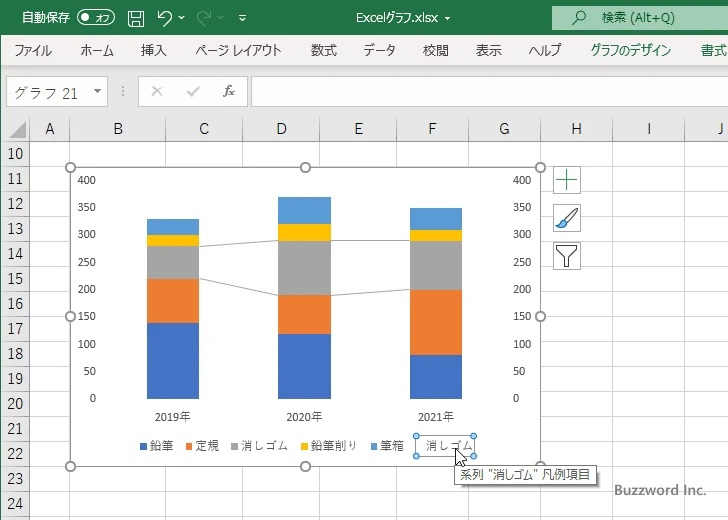Click the 検索 (Alt+Q) search box

[x=640, y=18]
